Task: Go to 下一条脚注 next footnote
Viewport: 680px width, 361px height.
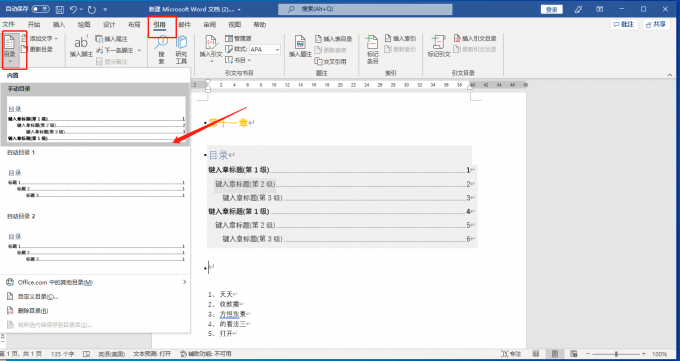Action: point(115,50)
